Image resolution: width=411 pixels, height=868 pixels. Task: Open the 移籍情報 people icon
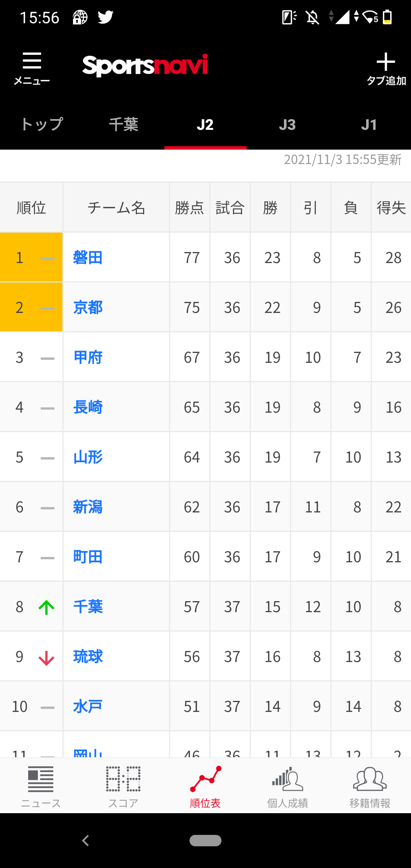(x=370, y=779)
